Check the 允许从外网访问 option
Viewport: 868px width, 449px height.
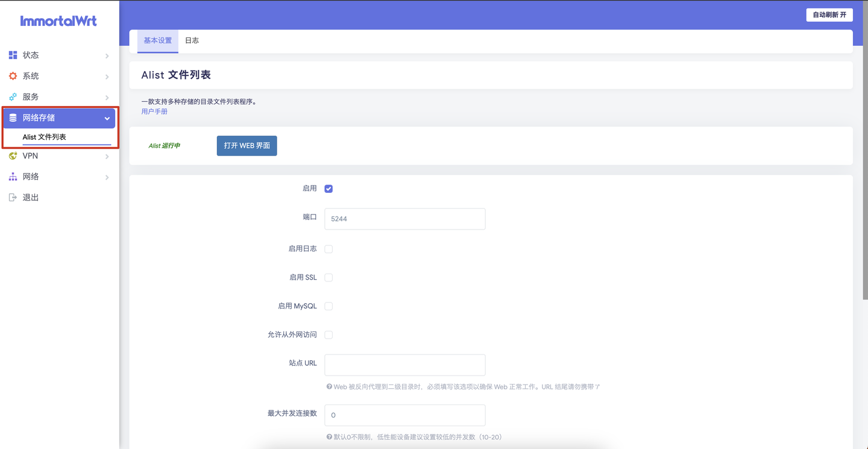click(329, 335)
